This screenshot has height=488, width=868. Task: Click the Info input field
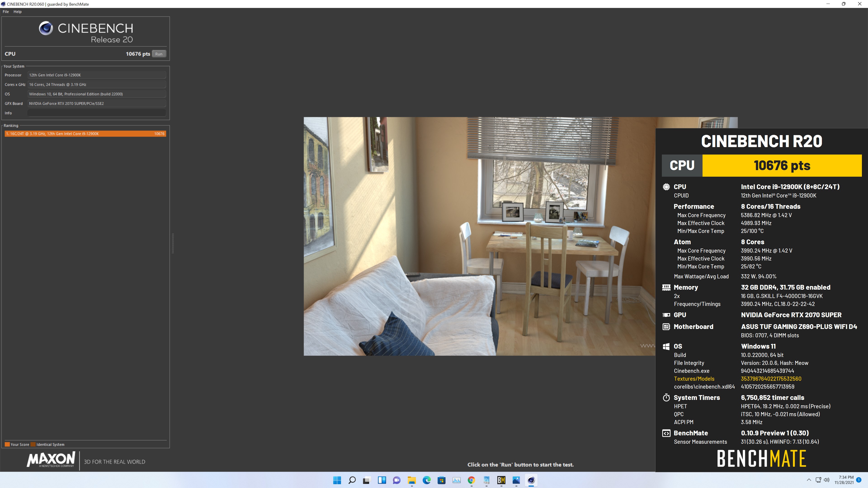[97, 113]
